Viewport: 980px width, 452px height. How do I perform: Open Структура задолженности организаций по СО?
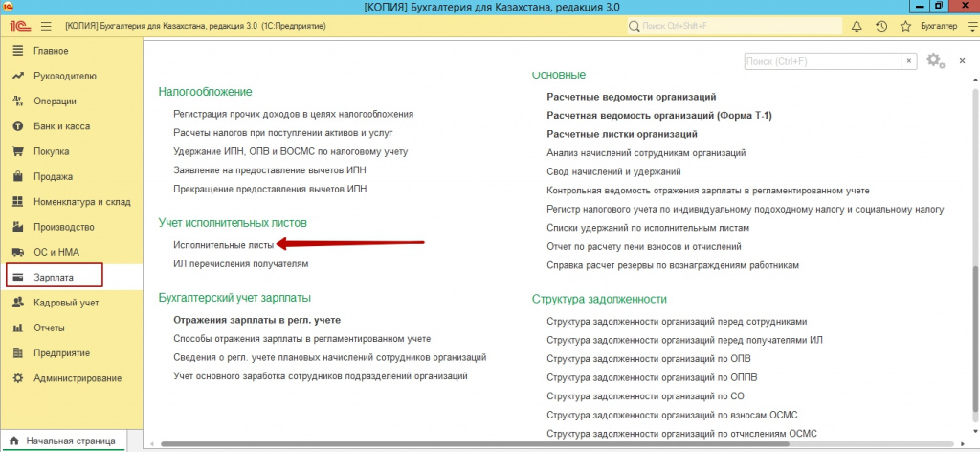tap(646, 396)
